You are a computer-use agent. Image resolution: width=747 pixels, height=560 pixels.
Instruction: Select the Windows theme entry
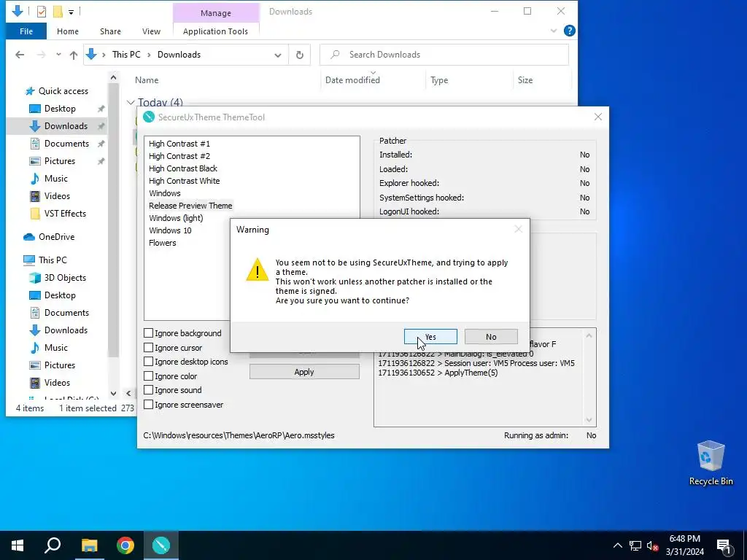point(164,192)
